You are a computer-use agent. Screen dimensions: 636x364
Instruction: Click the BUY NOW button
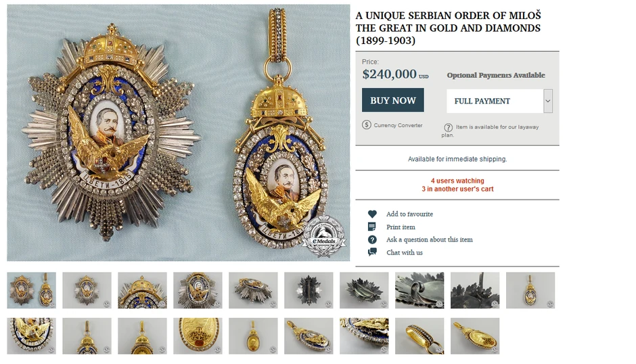click(392, 100)
